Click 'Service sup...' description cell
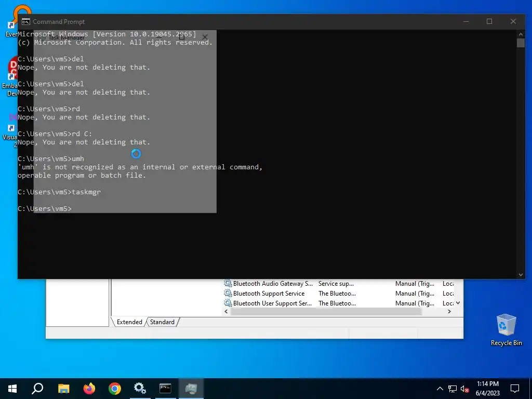 click(336, 284)
